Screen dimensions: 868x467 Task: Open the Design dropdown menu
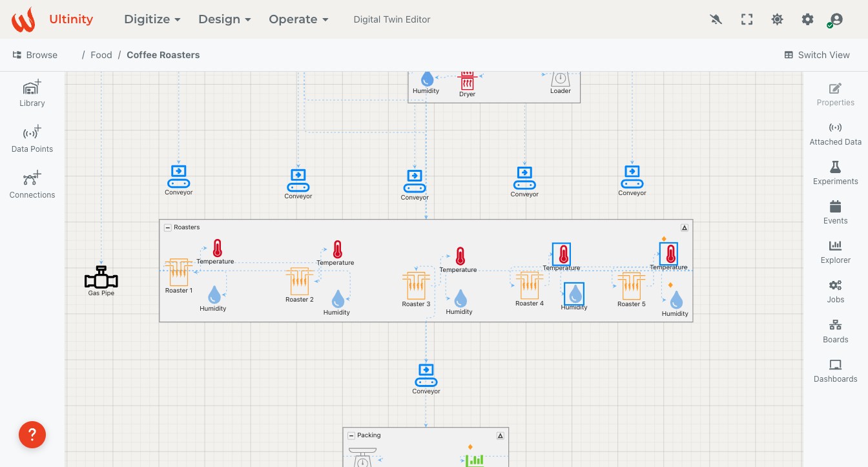[224, 19]
